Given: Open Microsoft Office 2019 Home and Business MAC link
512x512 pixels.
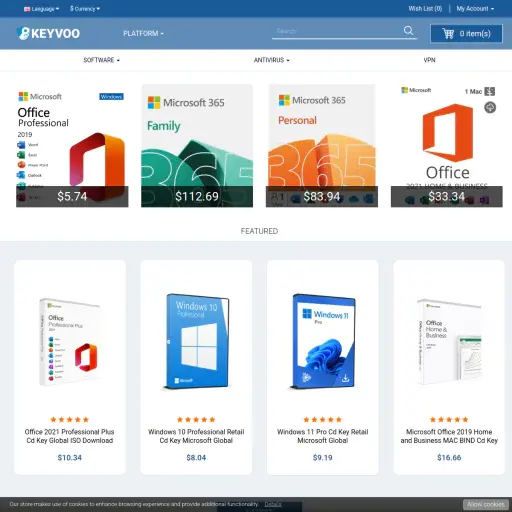Looking at the screenshot, I should [449, 436].
